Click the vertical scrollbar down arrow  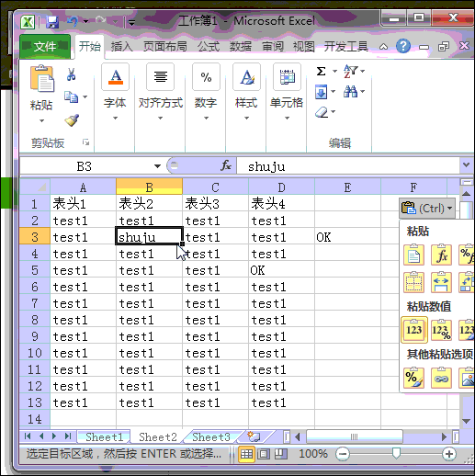click(x=466, y=422)
